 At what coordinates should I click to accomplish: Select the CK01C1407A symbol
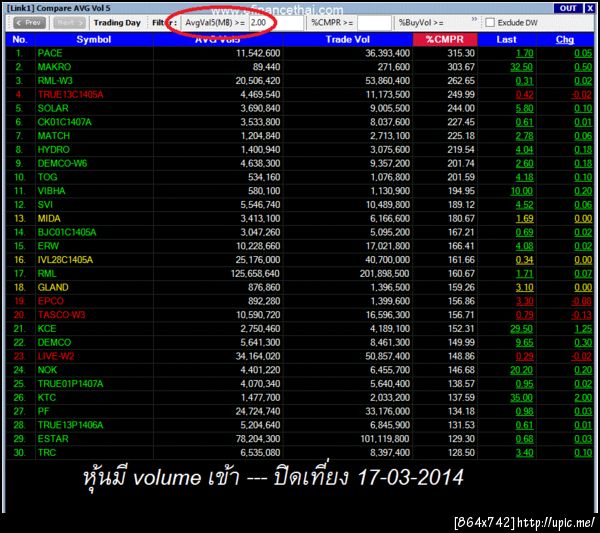pos(65,122)
